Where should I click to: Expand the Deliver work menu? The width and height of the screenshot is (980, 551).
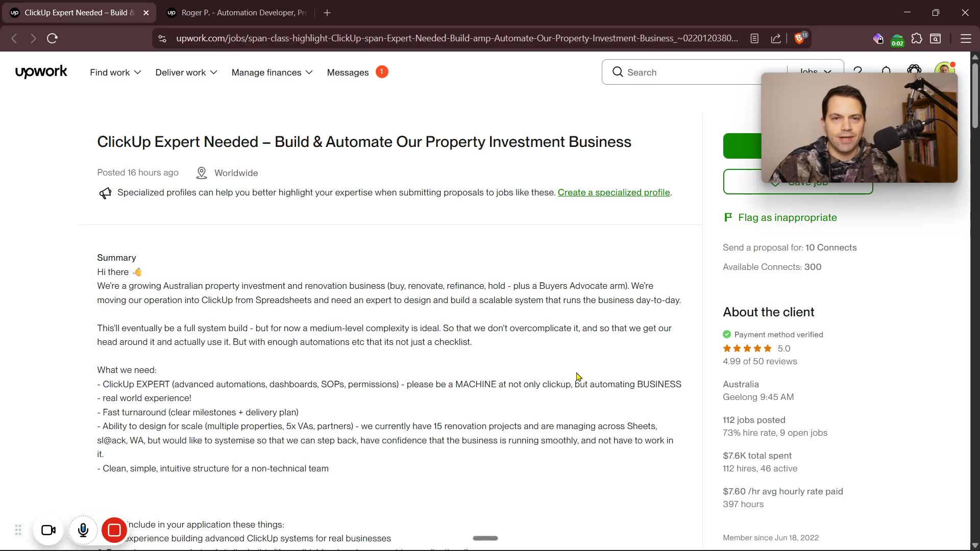[186, 72]
